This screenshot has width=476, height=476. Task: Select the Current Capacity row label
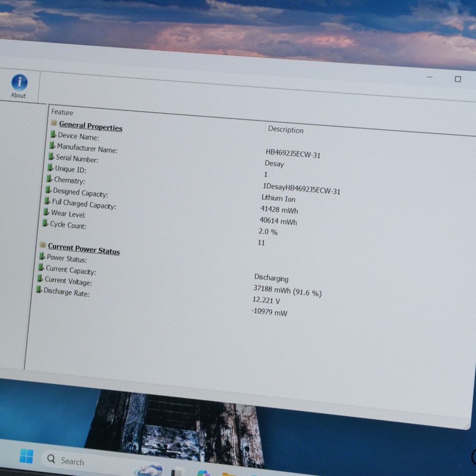click(71, 270)
